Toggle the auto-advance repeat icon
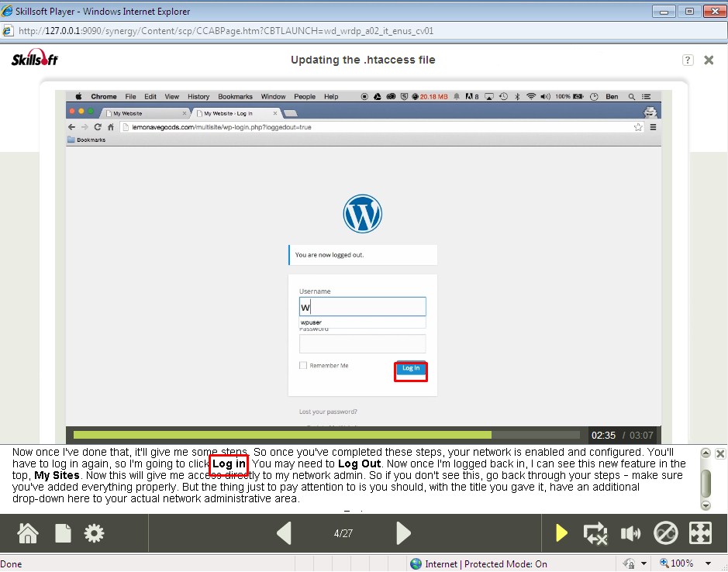The width and height of the screenshot is (728, 572). pos(595,533)
